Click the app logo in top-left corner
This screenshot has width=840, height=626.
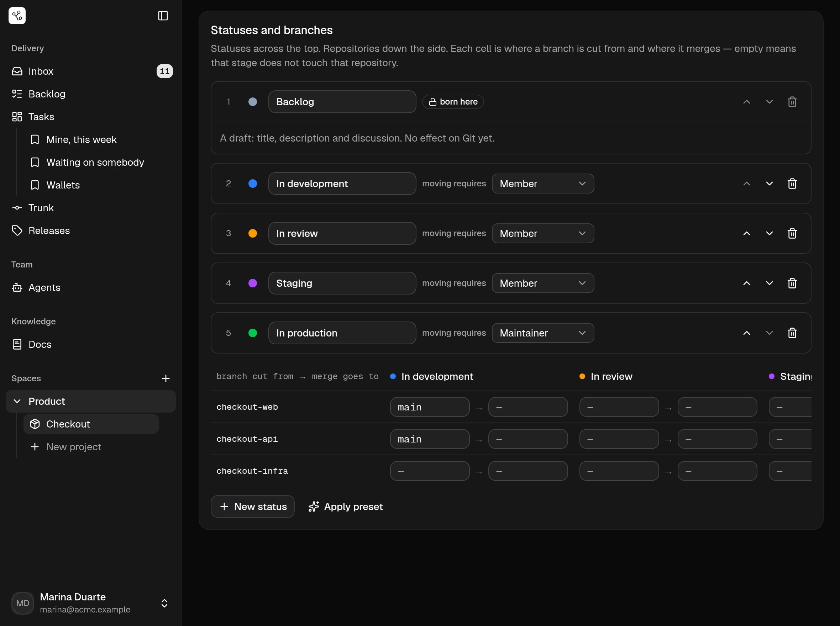17,16
